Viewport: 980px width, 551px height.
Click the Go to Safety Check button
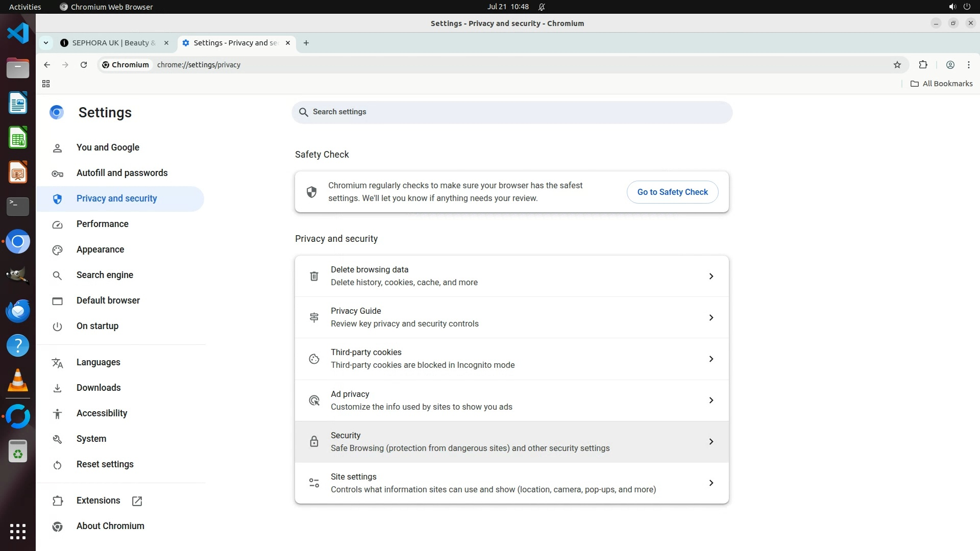tap(672, 192)
